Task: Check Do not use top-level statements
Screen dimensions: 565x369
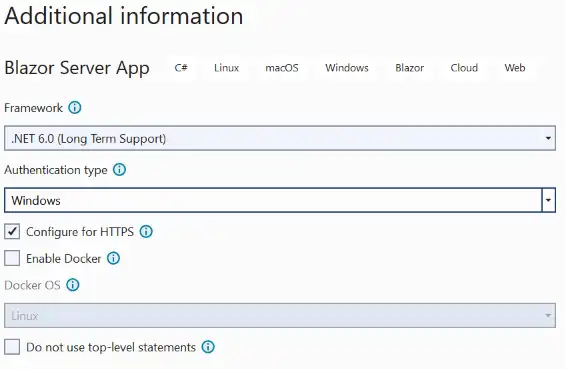Action: pos(12,347)
